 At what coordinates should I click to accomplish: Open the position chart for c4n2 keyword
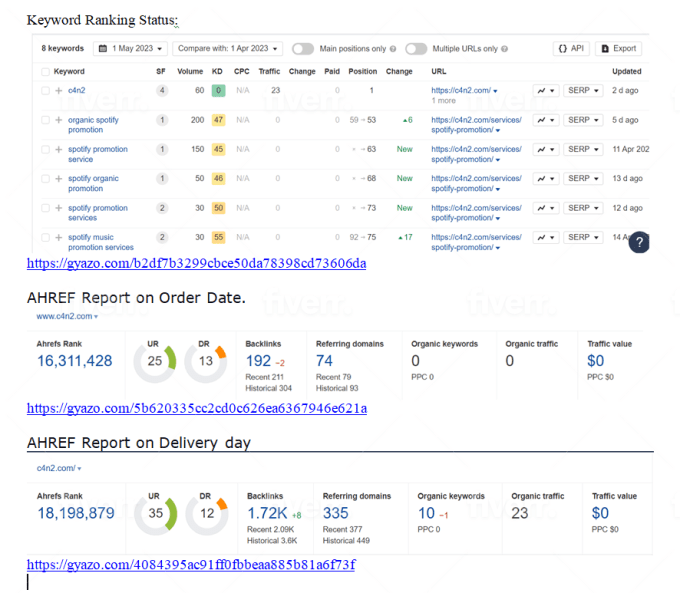click(x=546, y=91)
